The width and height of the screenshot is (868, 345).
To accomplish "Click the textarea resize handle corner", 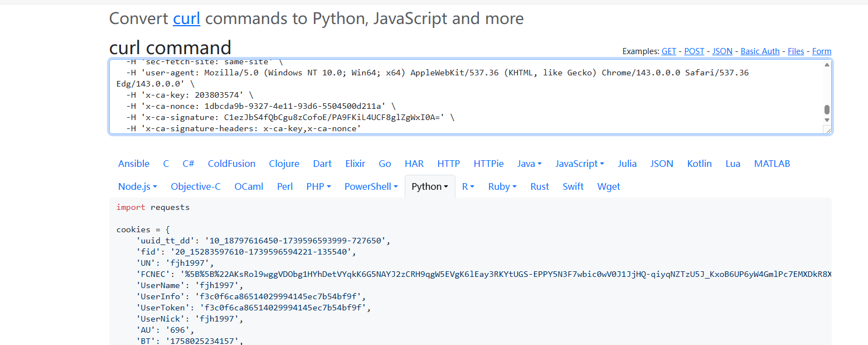I will click(828, 130).
